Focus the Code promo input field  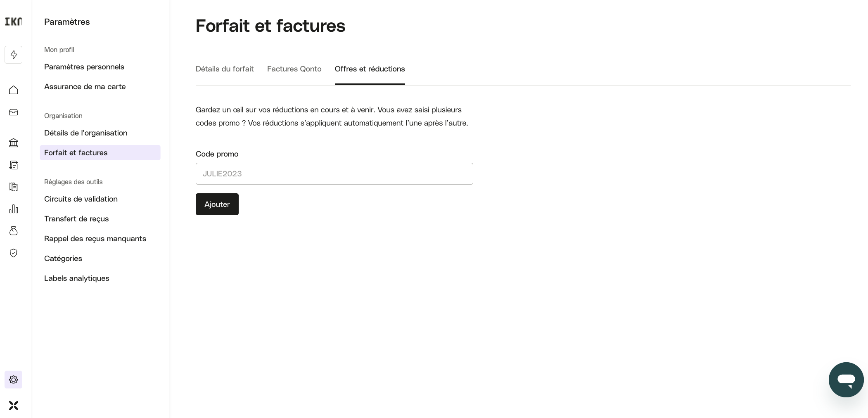[x=334, y=173]
